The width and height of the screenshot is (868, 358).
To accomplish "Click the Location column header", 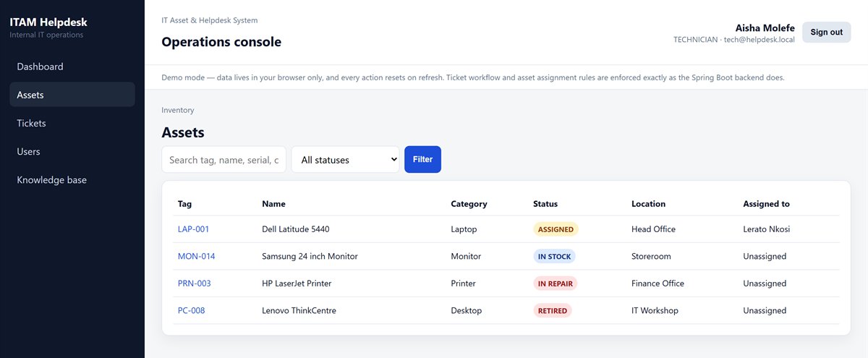I will 648,204.
